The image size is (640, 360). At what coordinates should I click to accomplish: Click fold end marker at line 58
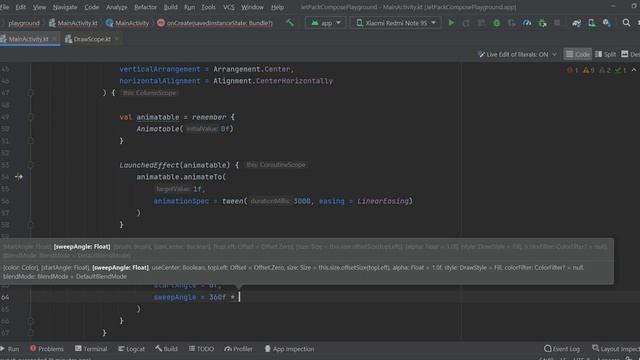(x=30, y=225)
